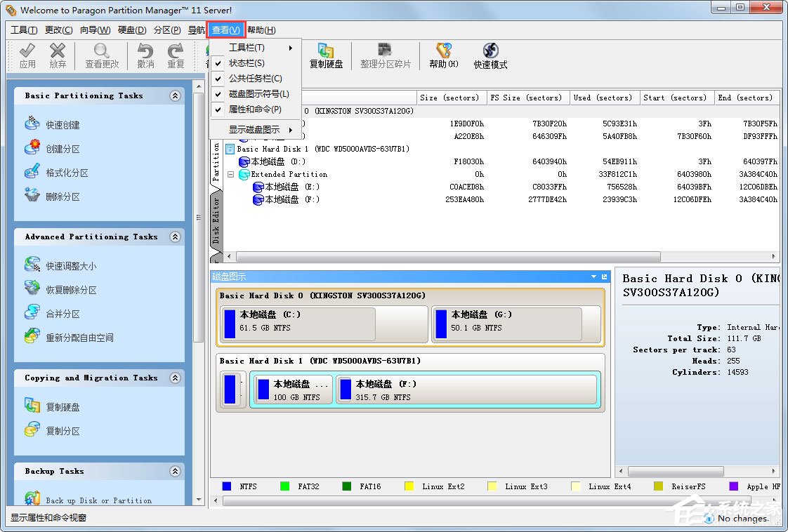Expand the Show Disk Map (显示磁盘图示) submenu
The width and height of the screenshot is (788, 532).
256,130
